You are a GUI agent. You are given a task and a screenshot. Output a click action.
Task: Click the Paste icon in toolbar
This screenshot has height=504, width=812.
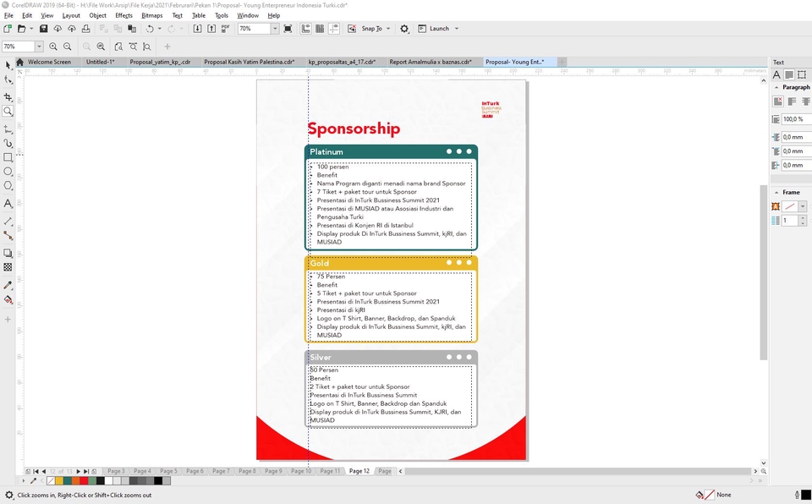(132, 29)
